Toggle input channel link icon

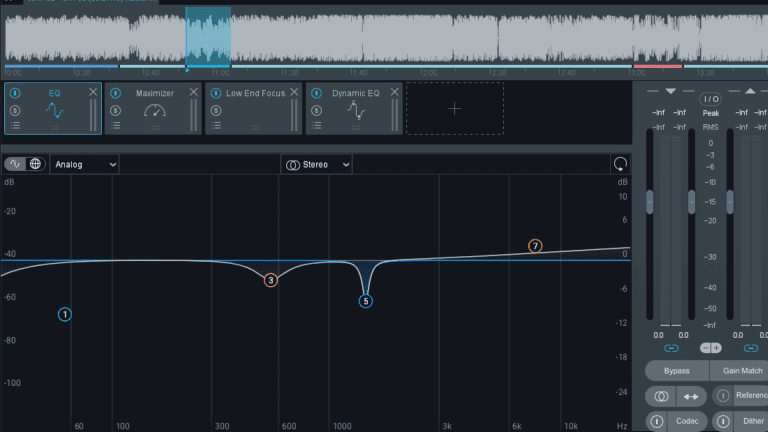671,348
